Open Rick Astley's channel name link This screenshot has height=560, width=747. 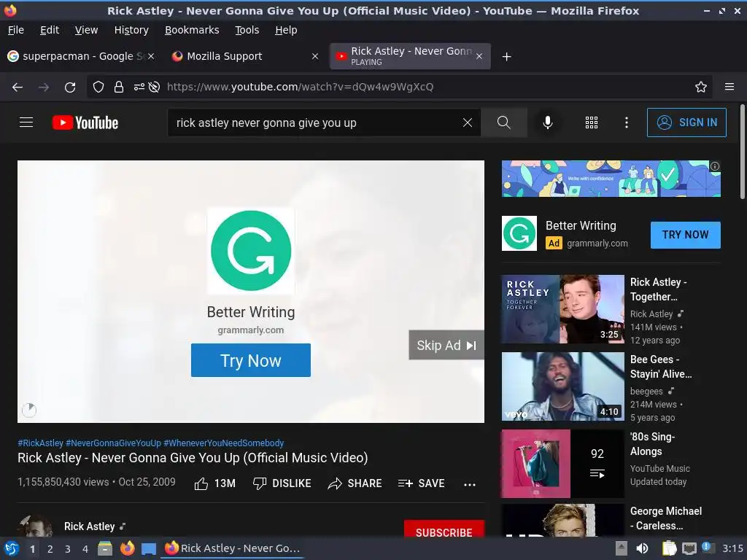[90, 526]
